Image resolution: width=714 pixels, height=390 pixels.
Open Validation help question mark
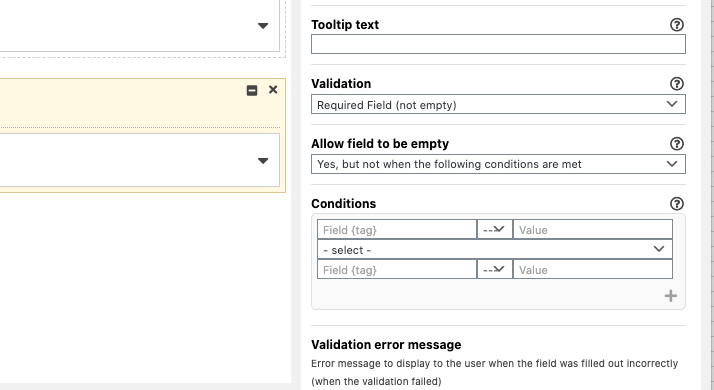click(677, 84)
